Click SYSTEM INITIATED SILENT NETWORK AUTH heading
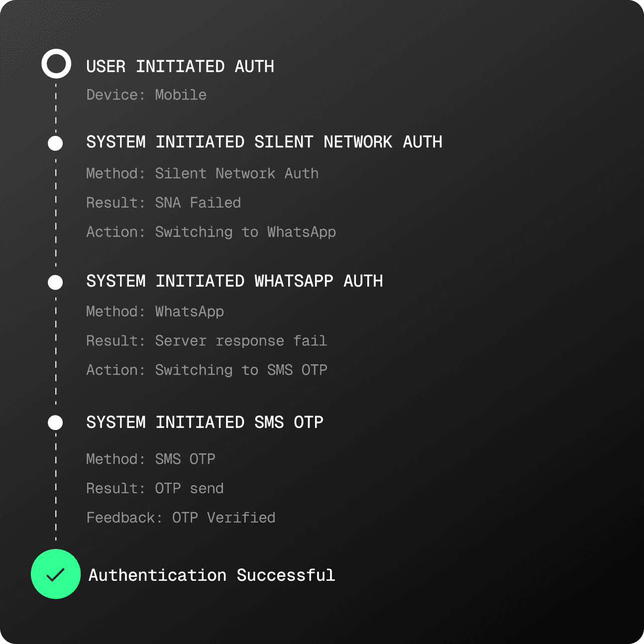The height and width of the screenshot is (644, 644). 264,142
